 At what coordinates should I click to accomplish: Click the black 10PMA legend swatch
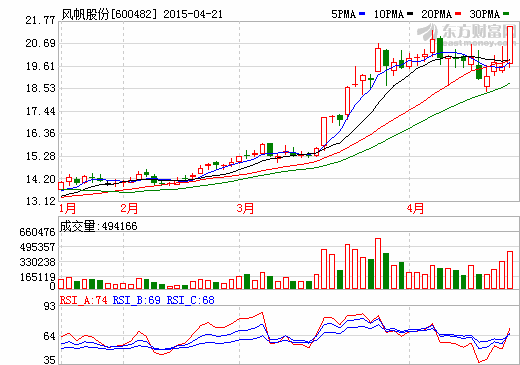pyautogui.click(x=410, y=14)
